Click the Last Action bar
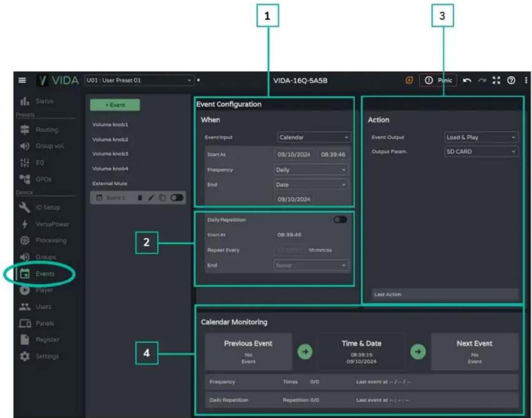This screenshot has height=418, width=532. point(445,294)
